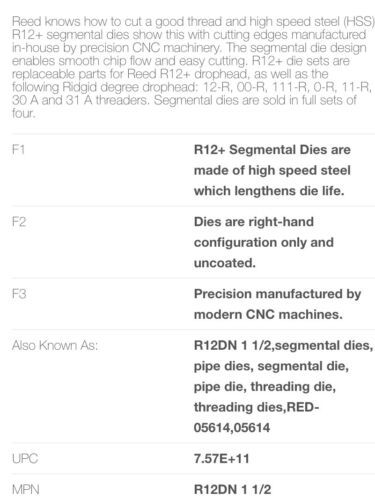The image size is (375, 500).
Task: Click the text about right-hand configuration dies
Action: coord(263,242)
